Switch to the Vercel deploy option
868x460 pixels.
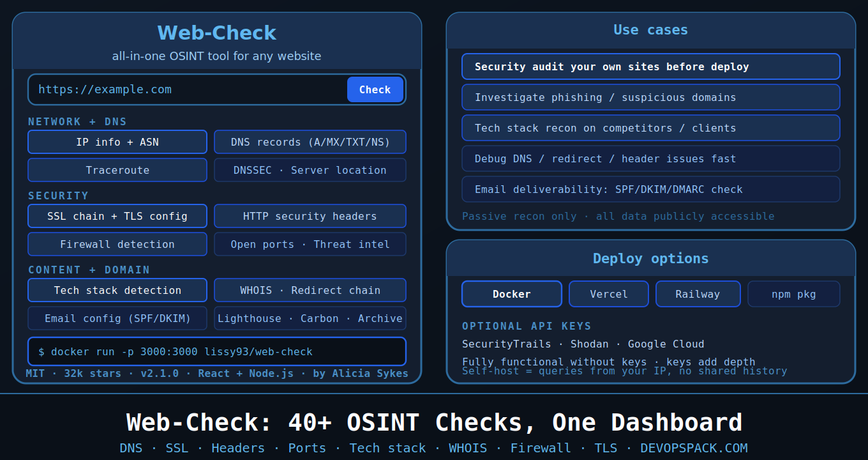(x=609, y=294)
